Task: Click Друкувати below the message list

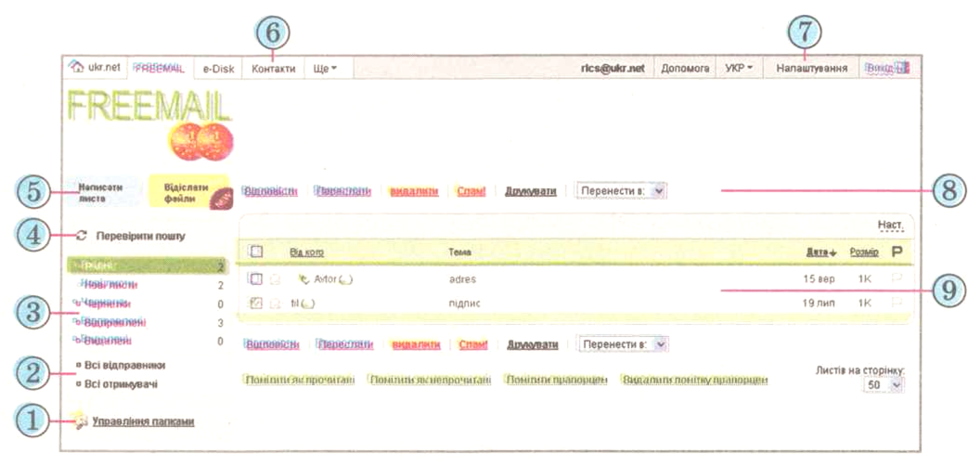Action: click(x=533, y=344)
